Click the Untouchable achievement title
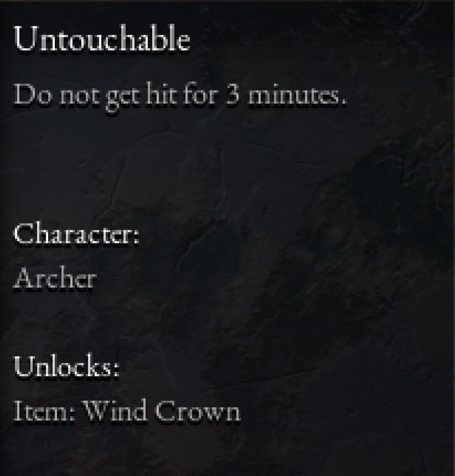 pos(102,39)
